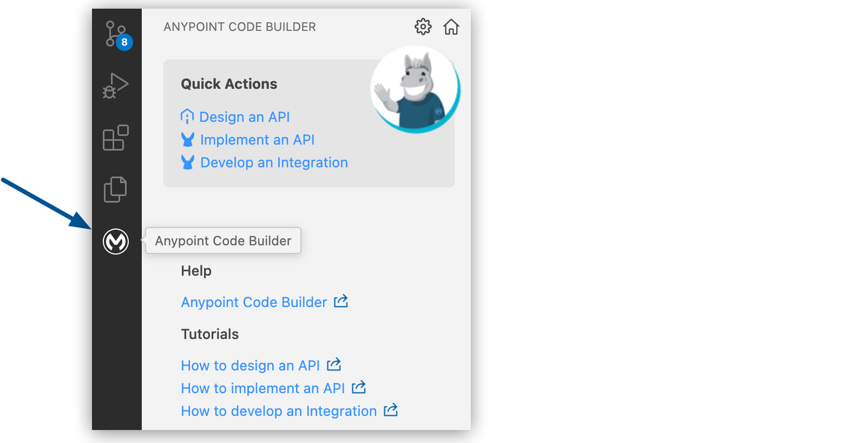868x443 pixels.
Task: Go to home via the house icon
Action: point(451,27)
